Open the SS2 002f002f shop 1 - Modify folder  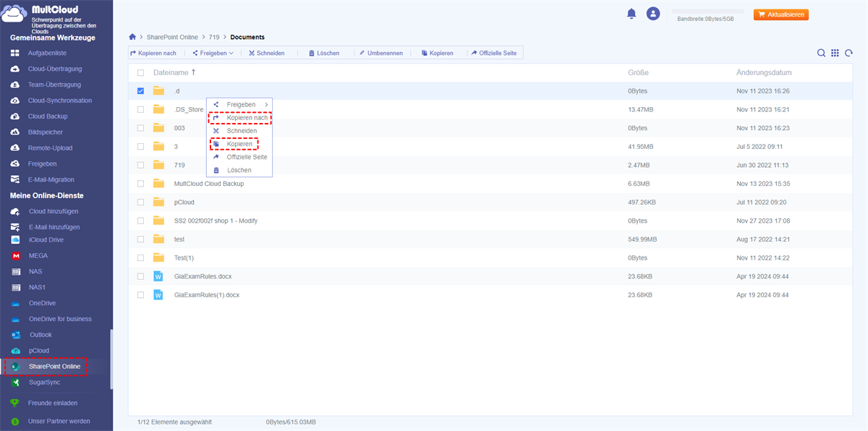216,221
